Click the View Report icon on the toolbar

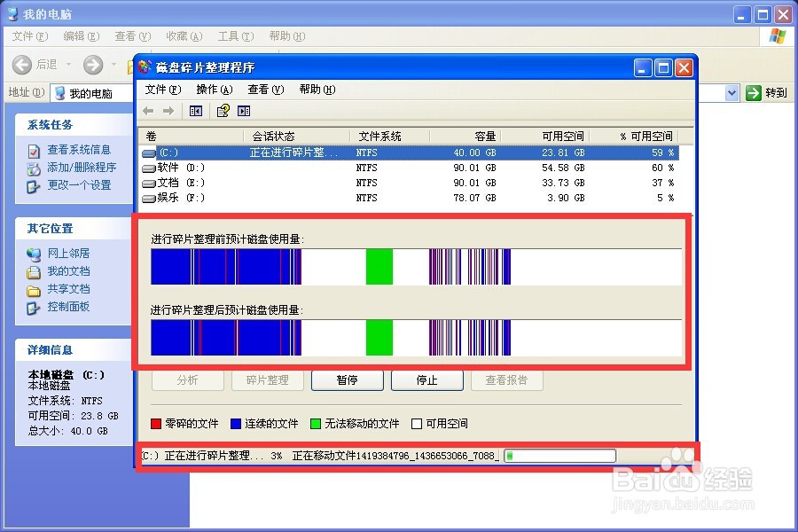point(221,110)
